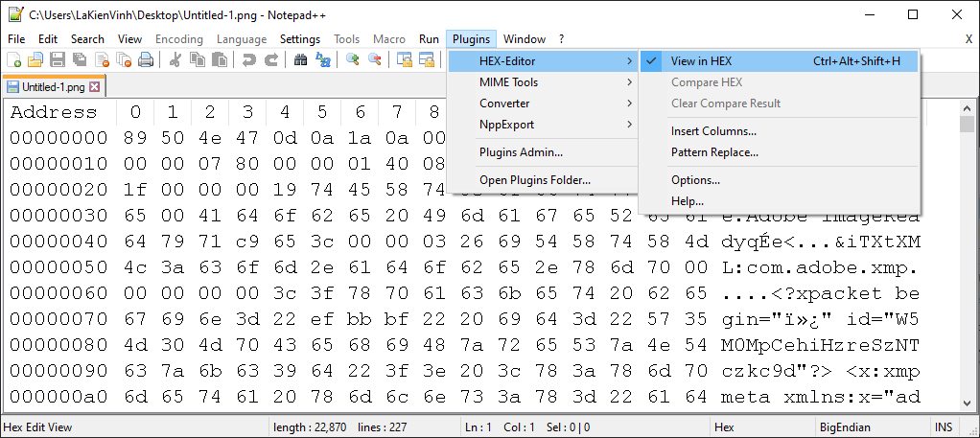Click hex byte 89 in row 00000000

pos(135,138)
